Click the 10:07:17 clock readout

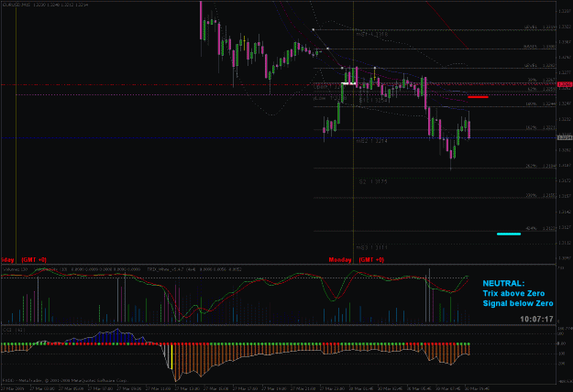536,320
